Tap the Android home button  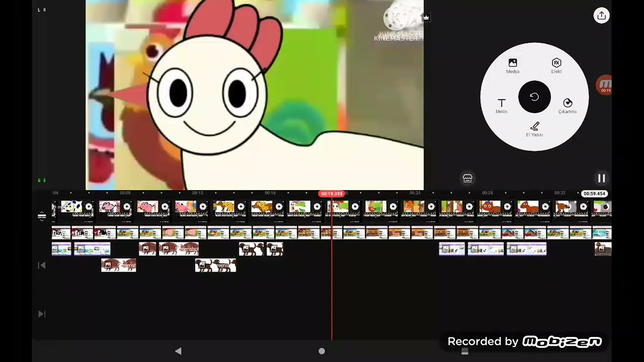click(322, 351)
